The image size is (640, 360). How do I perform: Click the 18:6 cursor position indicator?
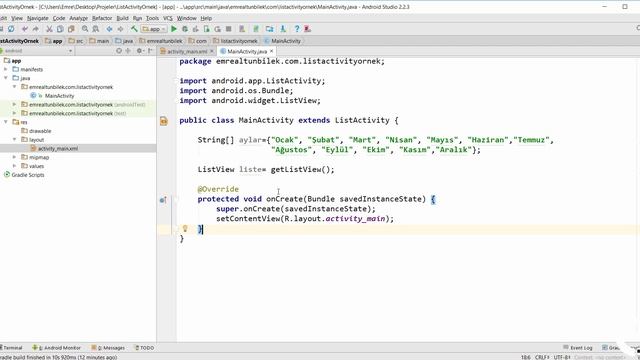coord(526,357)
